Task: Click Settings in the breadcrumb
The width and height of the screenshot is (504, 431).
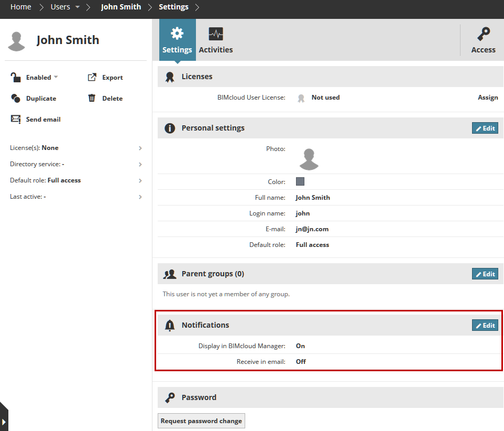Action: [173, 7]
